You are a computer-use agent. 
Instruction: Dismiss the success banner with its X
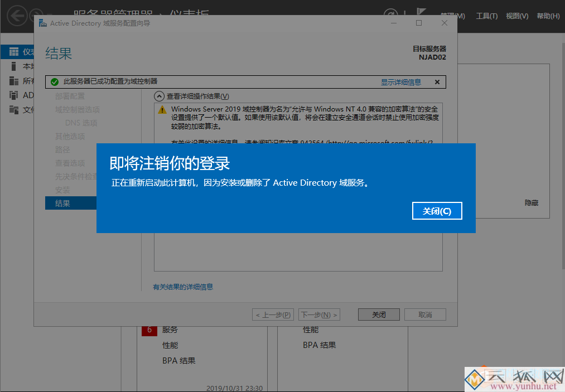pyautogui.click(x=437, y=81)
